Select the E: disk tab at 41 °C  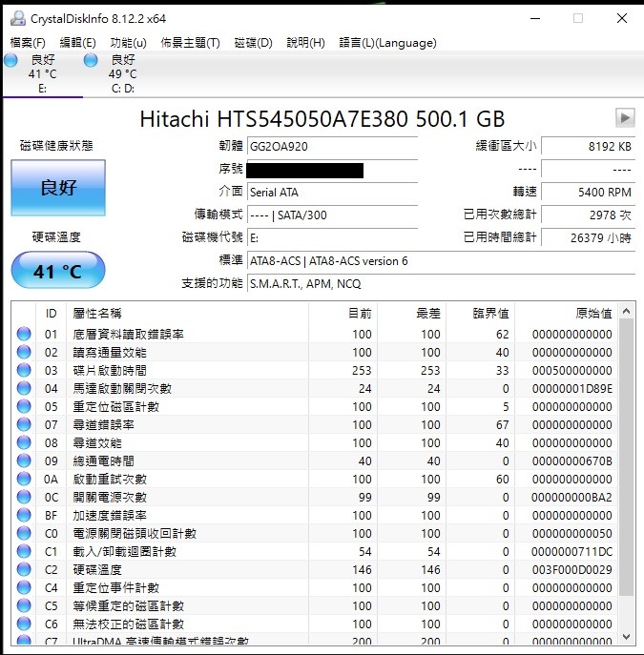(x=43, y=74)
